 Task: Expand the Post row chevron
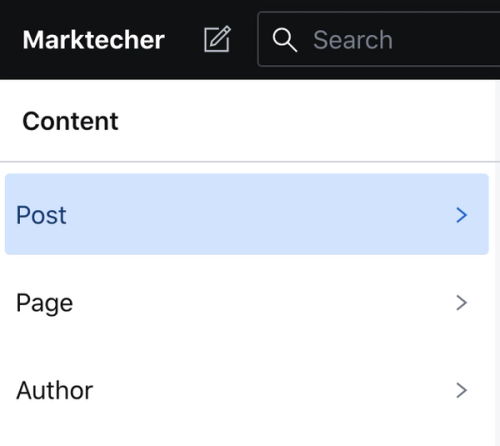point(462,215)
